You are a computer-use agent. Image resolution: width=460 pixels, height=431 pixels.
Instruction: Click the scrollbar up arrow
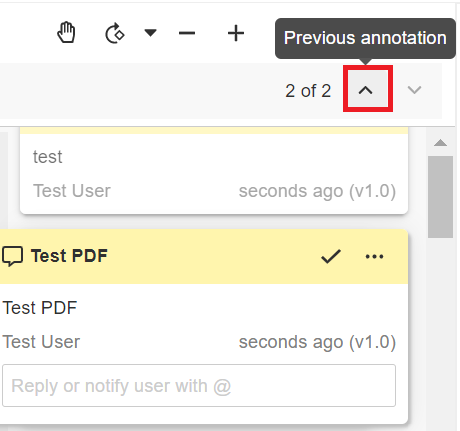point(440,143)
